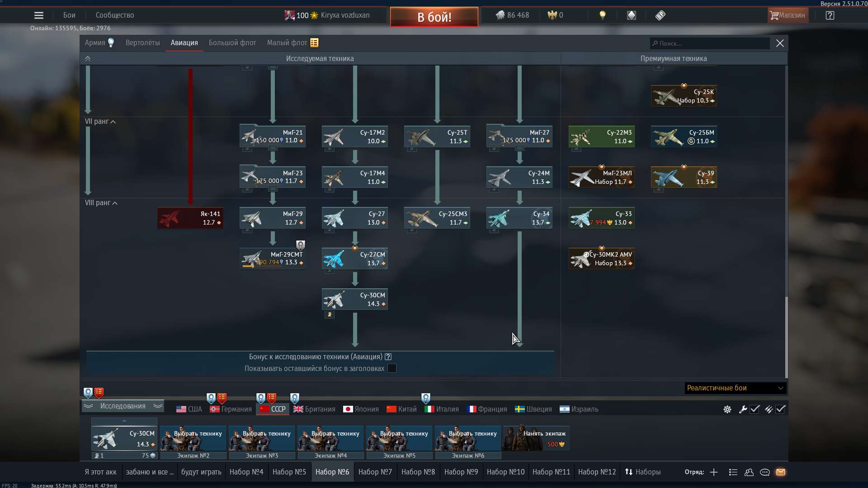Image resolution: width=868 pixels, height=488 pixels.
Task: Click the lightbulb hint icon
Action: click(x=602, y=15)
